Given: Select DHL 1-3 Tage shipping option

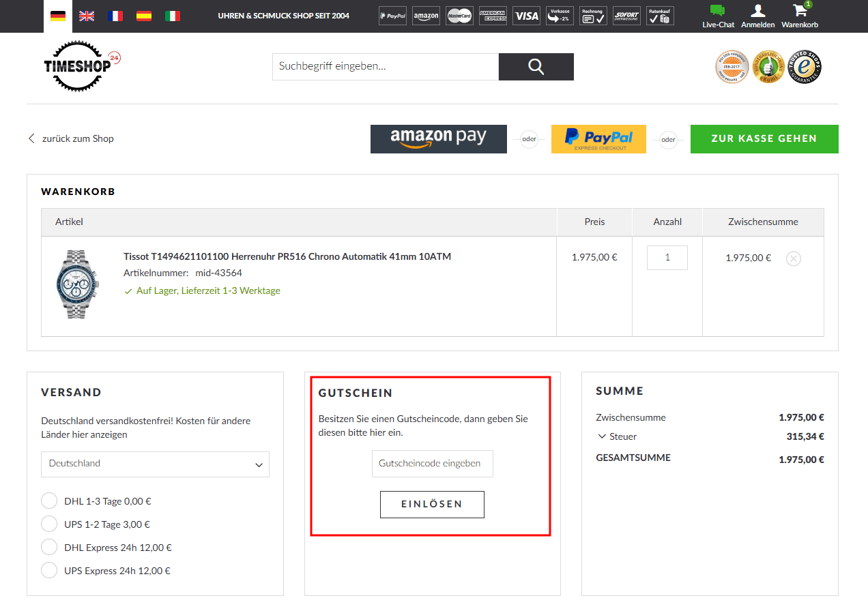Looking at the screenshot, I should 49,501.
